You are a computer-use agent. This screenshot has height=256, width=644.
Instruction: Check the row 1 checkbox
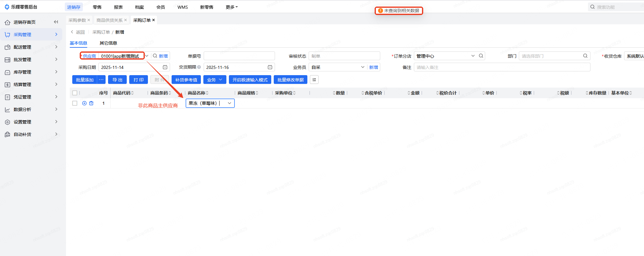[x=75, y=103]
